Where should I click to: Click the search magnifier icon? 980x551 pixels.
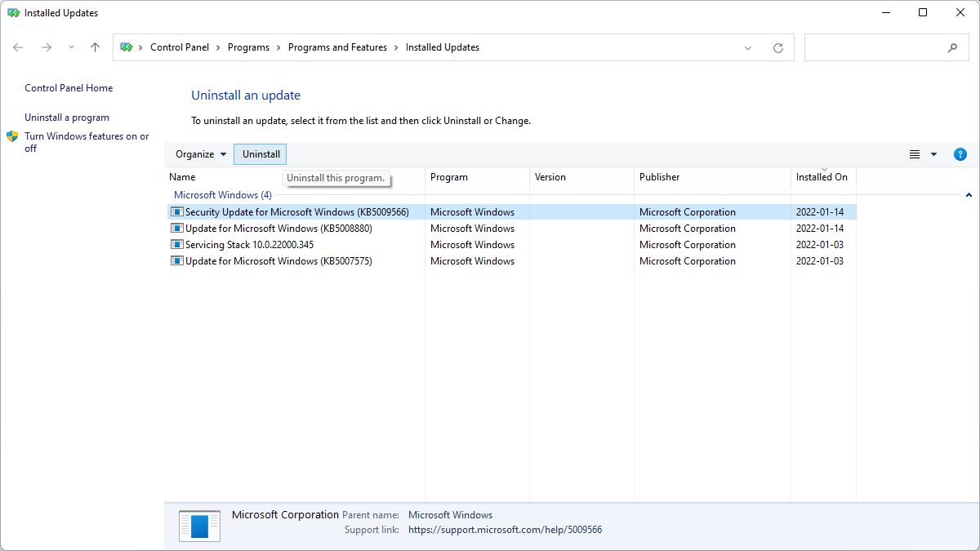[952, 48]
